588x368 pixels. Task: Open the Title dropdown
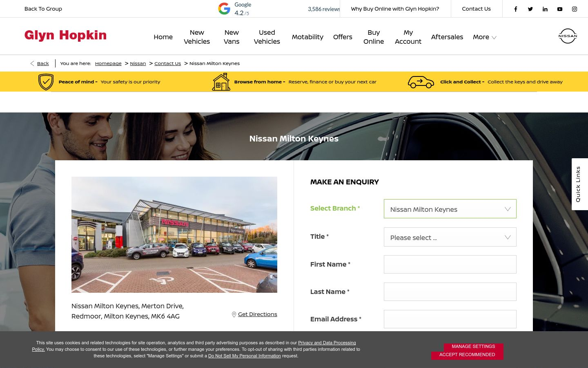[x=450, y=237]
